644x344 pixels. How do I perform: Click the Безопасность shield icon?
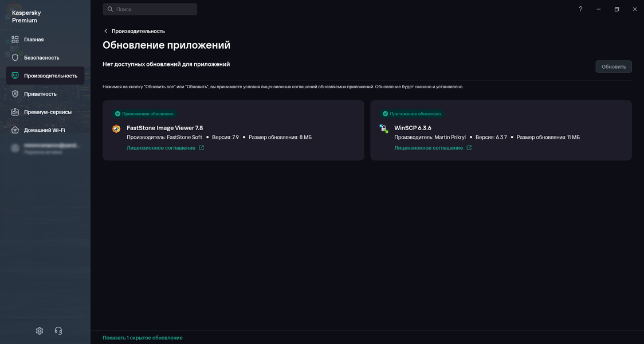click(15, 57)
